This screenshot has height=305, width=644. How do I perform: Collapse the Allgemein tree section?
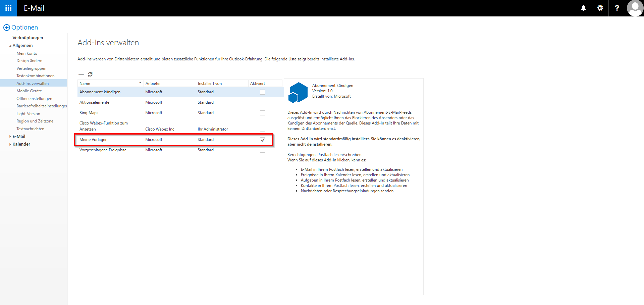[10, 46]
